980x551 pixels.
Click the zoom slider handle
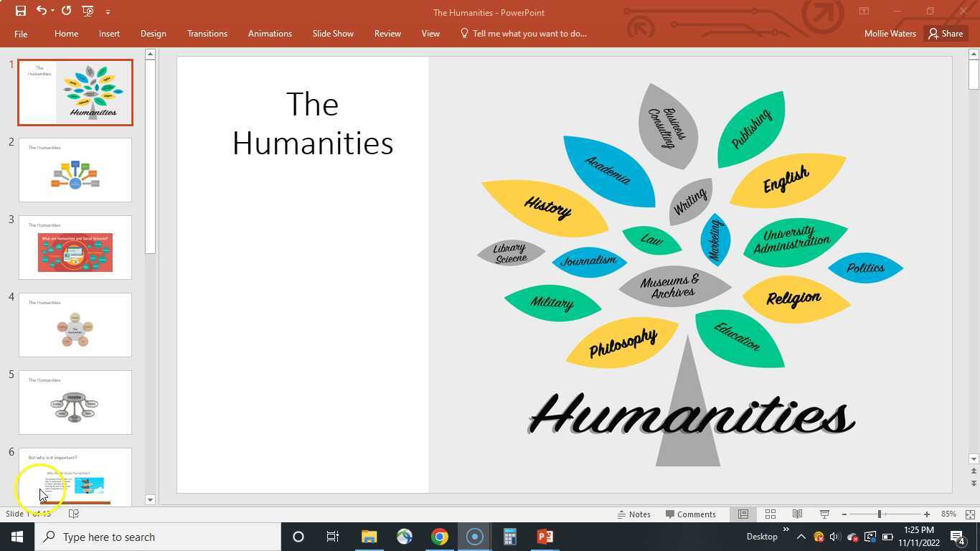(879, 514)
